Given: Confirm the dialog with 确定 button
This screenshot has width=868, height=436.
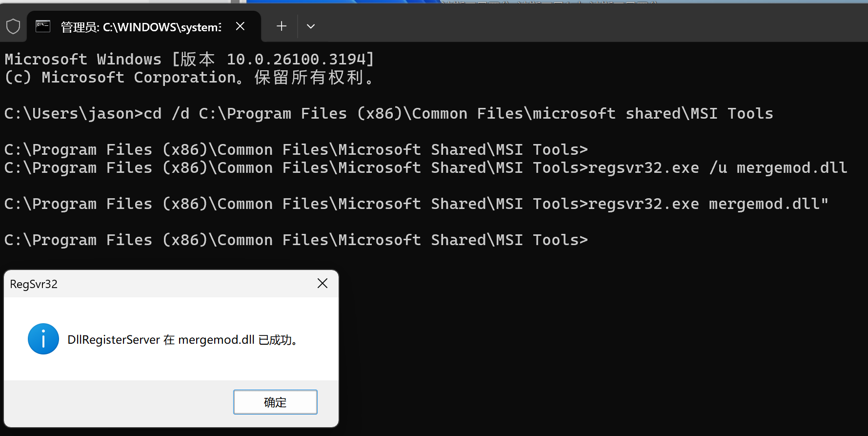Looking at the screenshot, I should [x=275, y=402].
